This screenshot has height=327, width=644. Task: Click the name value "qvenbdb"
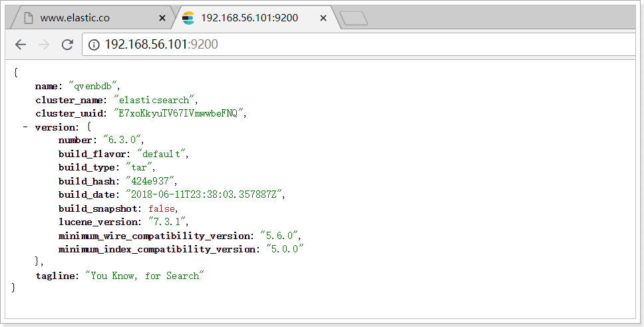tap(93, 86)
